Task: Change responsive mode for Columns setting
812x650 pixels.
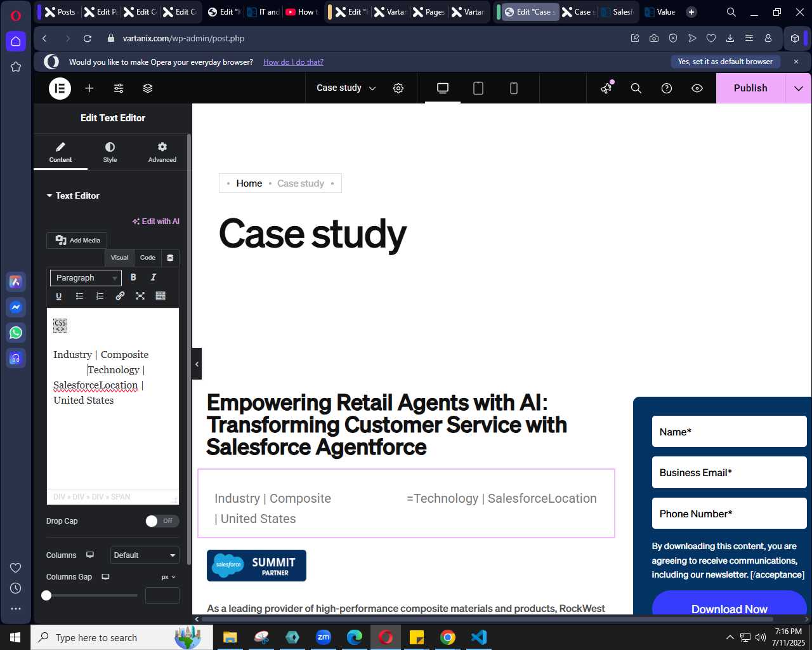Action: pyautogui.click(x=90, y=555)
